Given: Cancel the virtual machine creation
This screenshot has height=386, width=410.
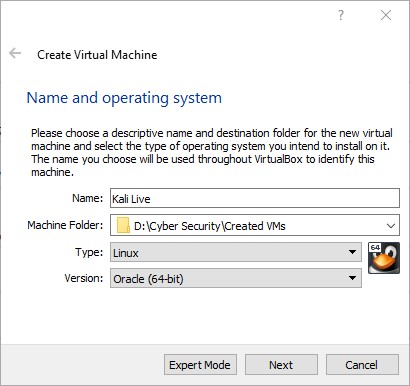Looking at the screenshot, I should coord(362,365).
